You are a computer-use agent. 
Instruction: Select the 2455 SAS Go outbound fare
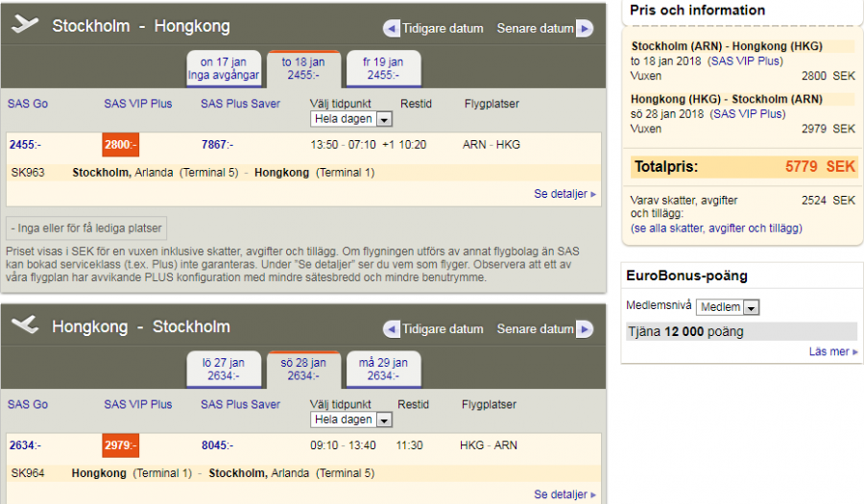(x=25, y=145)
